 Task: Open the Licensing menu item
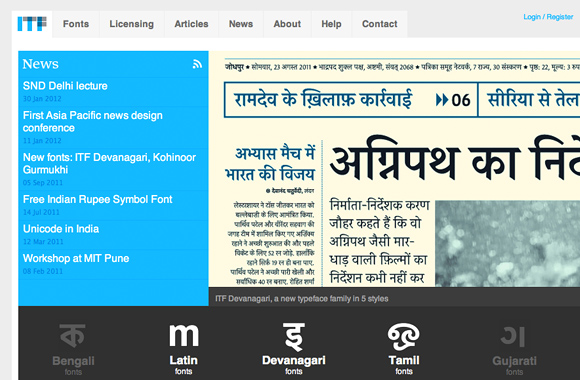click(x=132, y=24)
